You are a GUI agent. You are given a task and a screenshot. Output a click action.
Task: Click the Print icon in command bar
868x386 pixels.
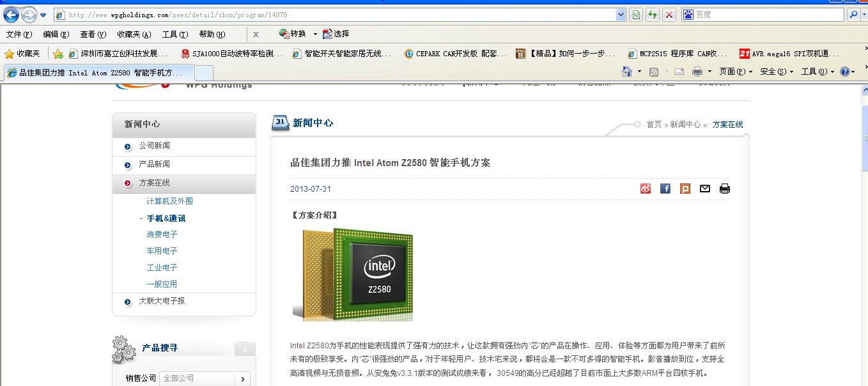tap(697, 72)
